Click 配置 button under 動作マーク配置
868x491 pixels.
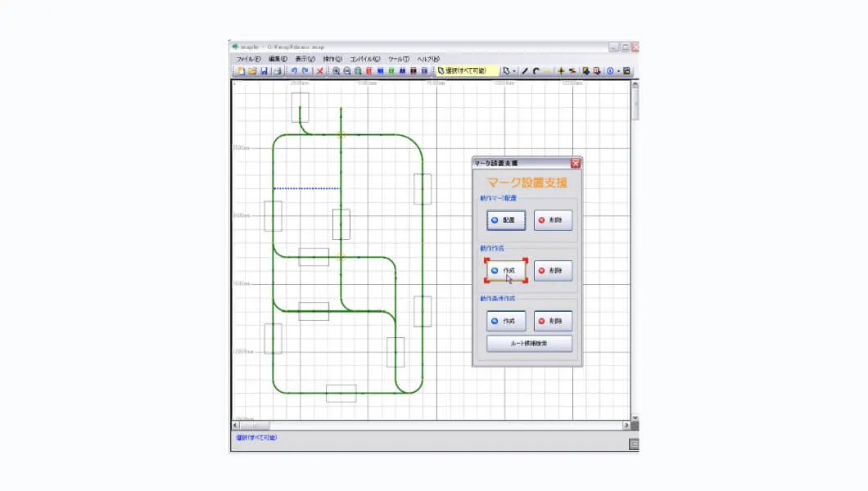pyautogui.click(x=505, y=220)
